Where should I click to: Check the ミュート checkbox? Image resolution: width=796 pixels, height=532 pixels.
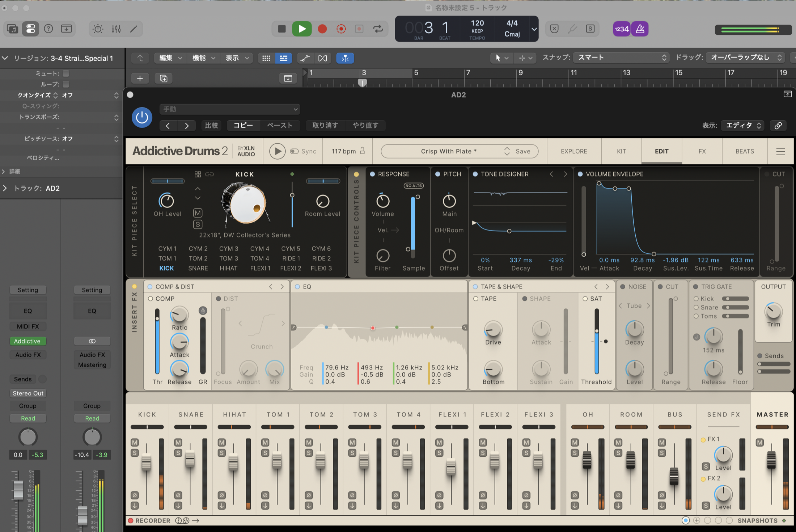66,73
